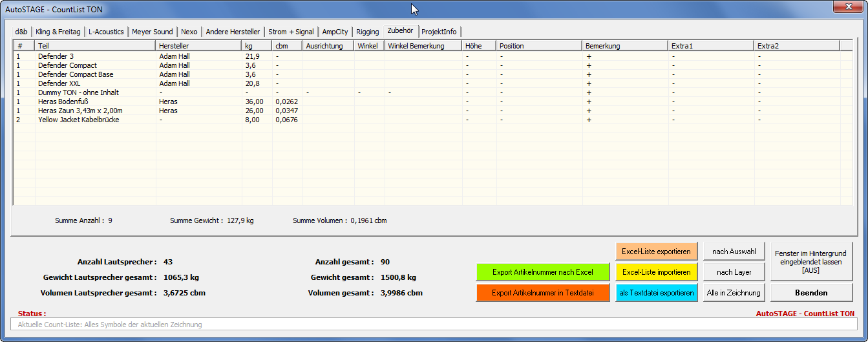Click the Status text field
The width and height of the screenshot is (868, 342).
click(433, 325)
